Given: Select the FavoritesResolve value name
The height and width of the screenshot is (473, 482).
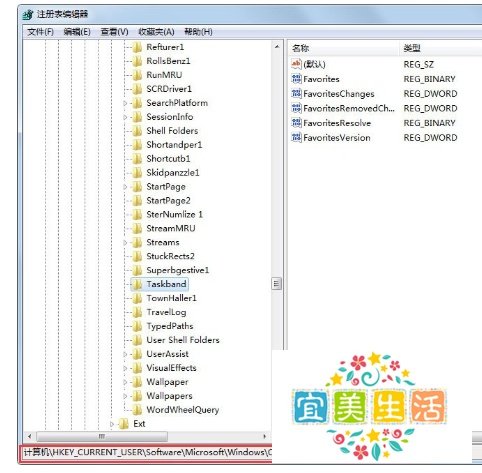Looking at the screenshot, I should 337,123.
